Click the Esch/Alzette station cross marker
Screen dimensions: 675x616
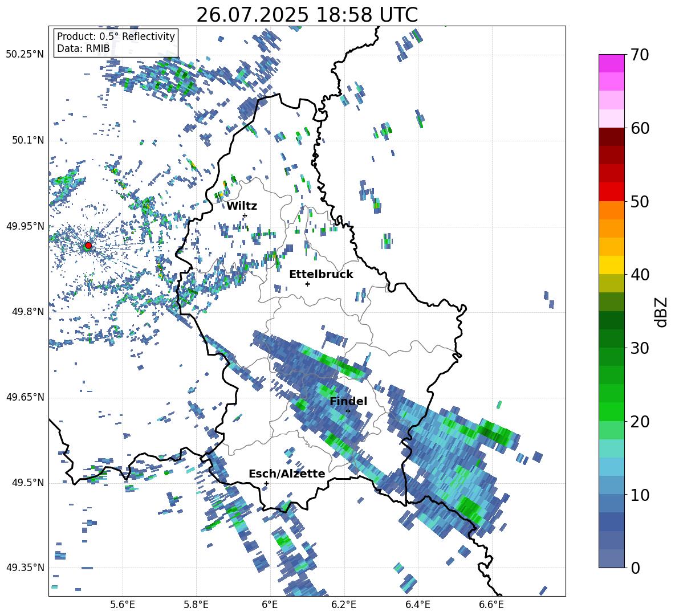point(266,483)
